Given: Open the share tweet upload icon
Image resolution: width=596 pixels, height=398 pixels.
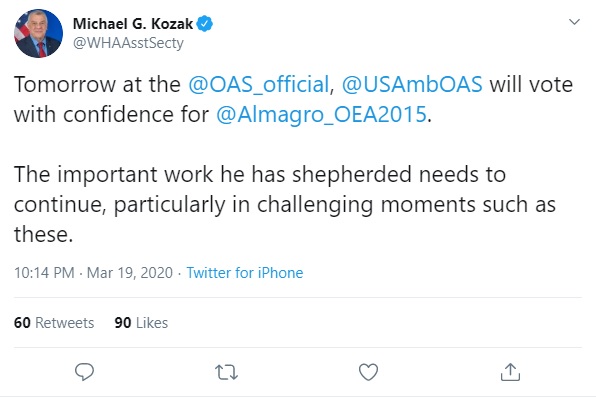Looking at the screenshot, I should pos(510,372).
